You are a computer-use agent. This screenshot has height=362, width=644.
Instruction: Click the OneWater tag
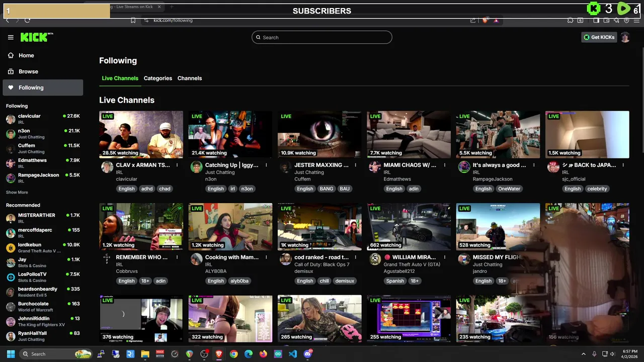coord(509,189)
